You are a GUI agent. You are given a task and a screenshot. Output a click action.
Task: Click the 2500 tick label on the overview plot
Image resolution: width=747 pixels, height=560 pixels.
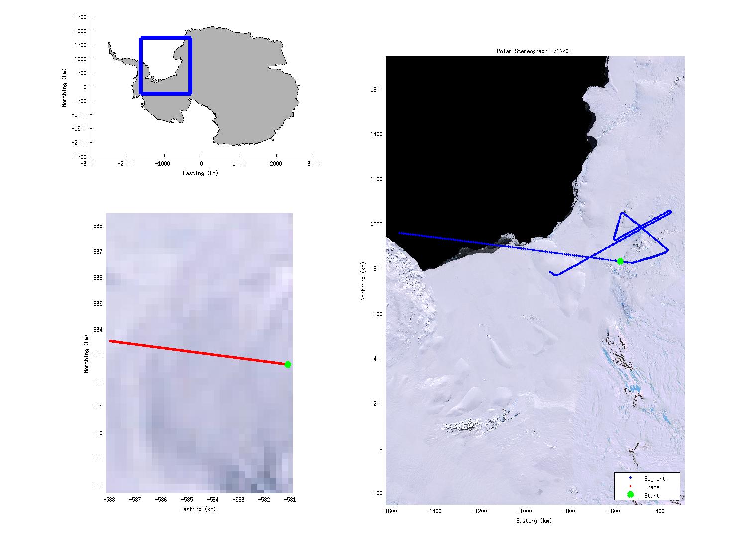tap(80, 17)
